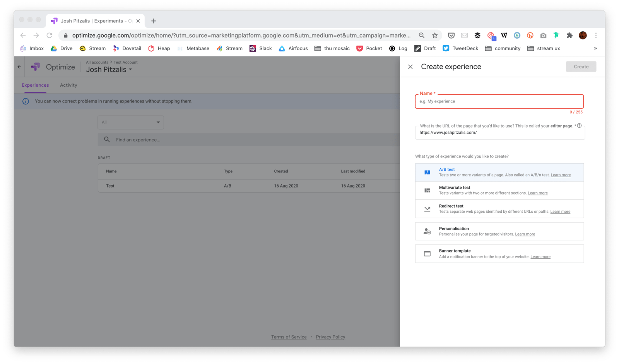The height and width of the screenshot is (364, 619).
Task: Open Learn more link for Redirect test
Action: [x=560, y=212]
